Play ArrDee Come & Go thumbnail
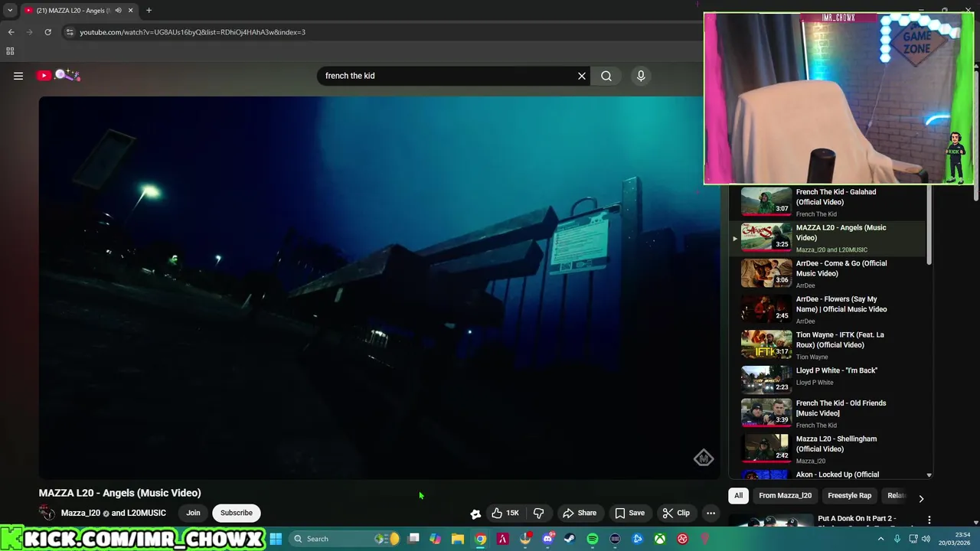Screen dimensions: 980x551 tap(766, 272)
